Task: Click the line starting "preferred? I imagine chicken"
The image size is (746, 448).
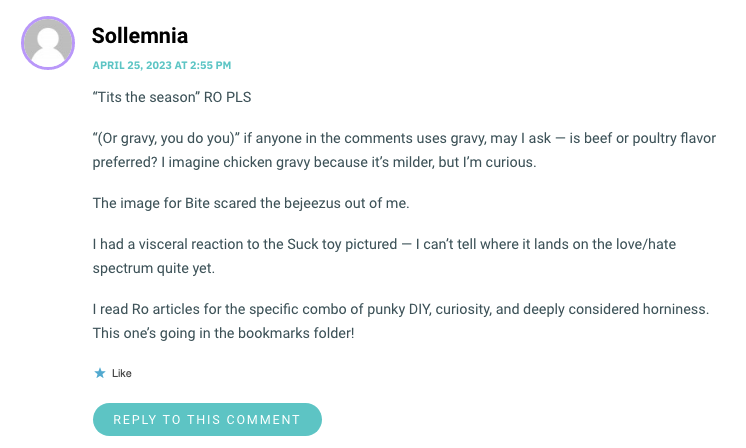Action: point(314,162)
